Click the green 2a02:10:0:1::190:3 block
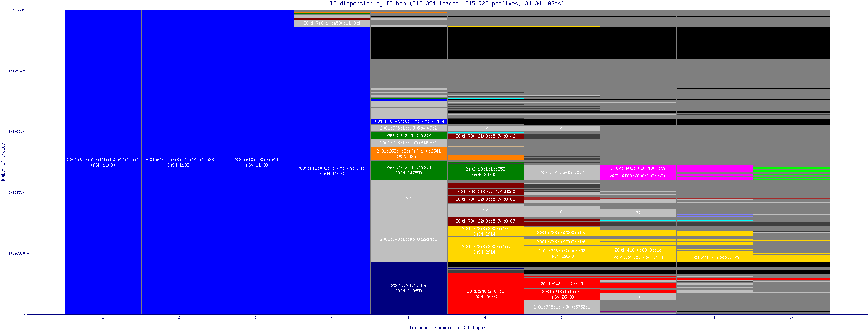Screen dimensions: 868x330 click(409, 170)
